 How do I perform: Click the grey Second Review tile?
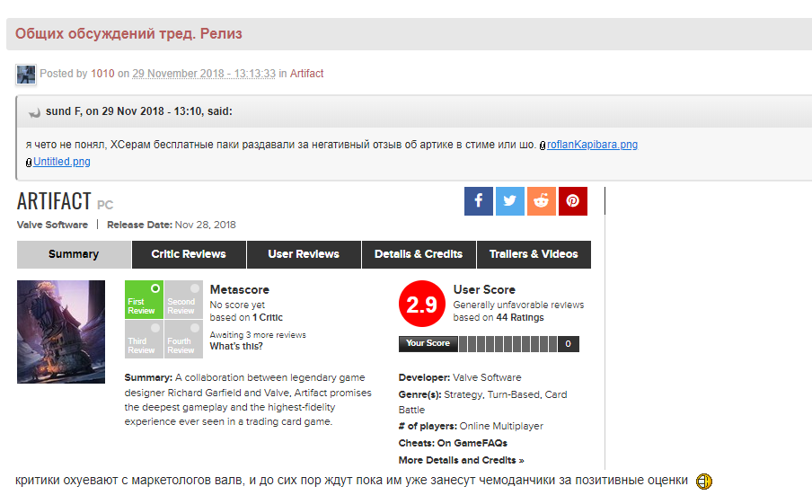click(184, 299)
